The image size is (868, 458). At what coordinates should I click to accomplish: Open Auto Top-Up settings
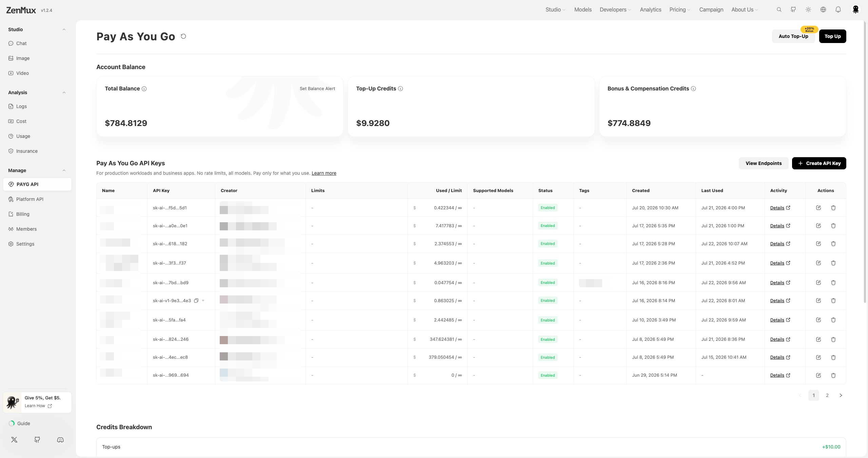pyautogui.click(x=793, y=36)
